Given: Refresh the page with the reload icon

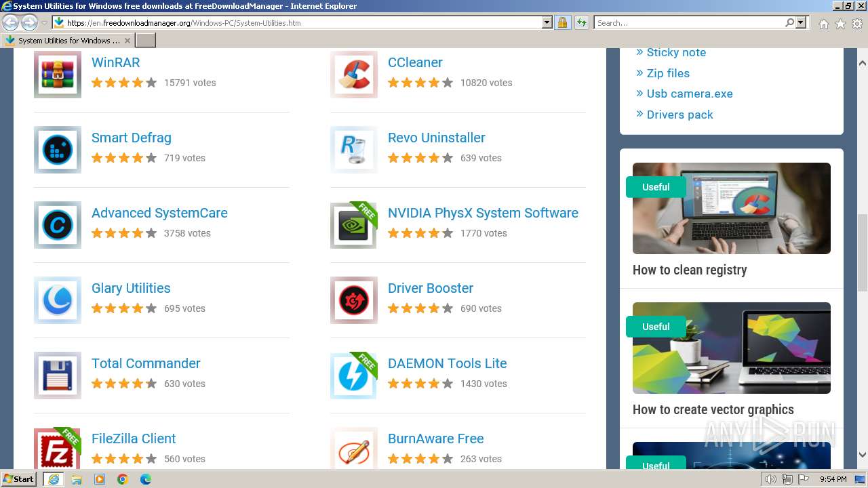Looking at the screenshot, I should pyautogui.click(x=581, y=22).
